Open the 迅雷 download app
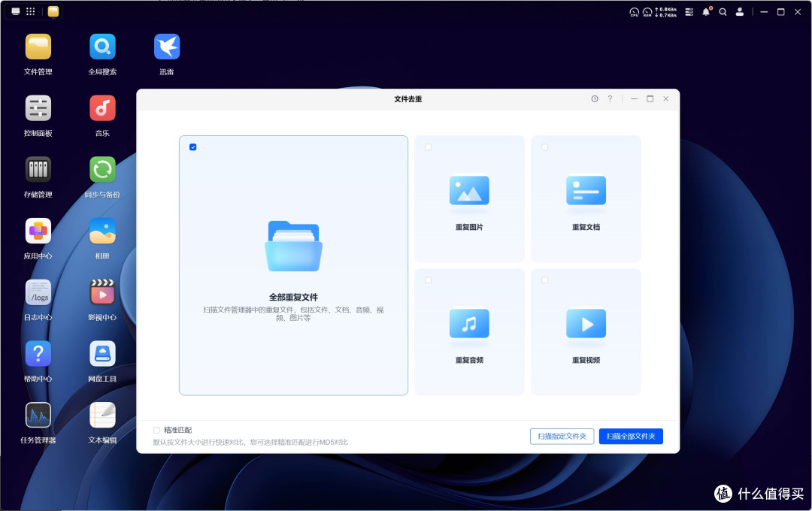The image size is (812, 511). click(166, 47)
